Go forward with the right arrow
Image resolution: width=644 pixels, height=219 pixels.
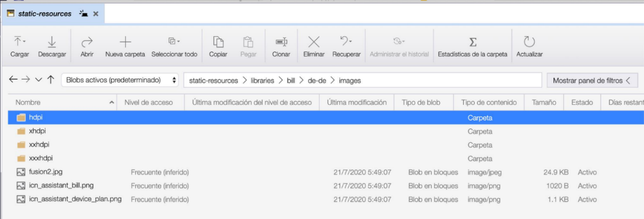(26, 80)
